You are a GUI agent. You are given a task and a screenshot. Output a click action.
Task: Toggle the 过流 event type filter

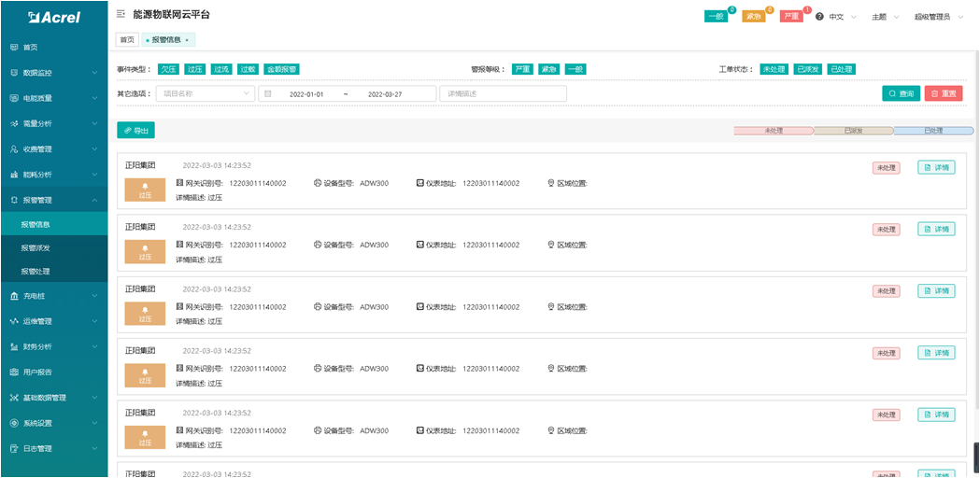[x=221, y=69]
